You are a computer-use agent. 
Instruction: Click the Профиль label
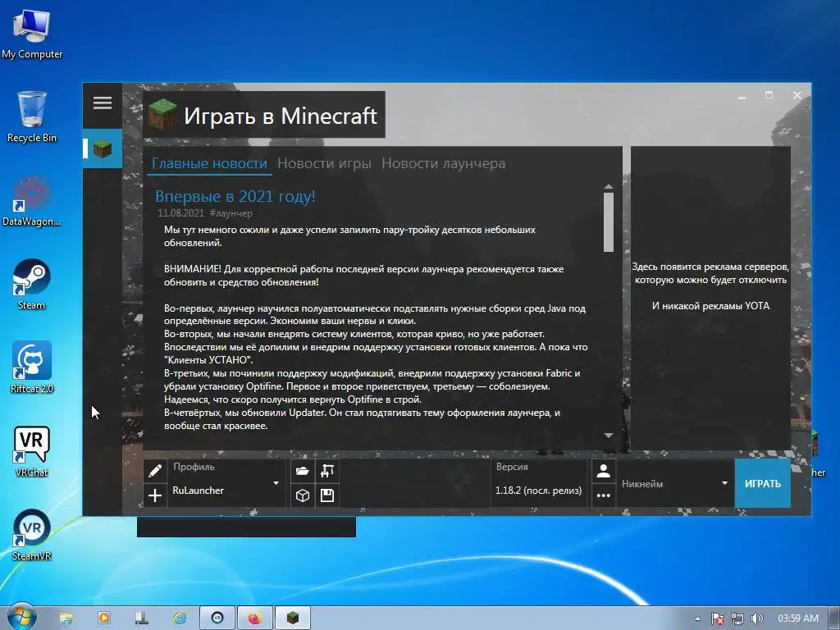pyautogui.click(x=194, y=467)
